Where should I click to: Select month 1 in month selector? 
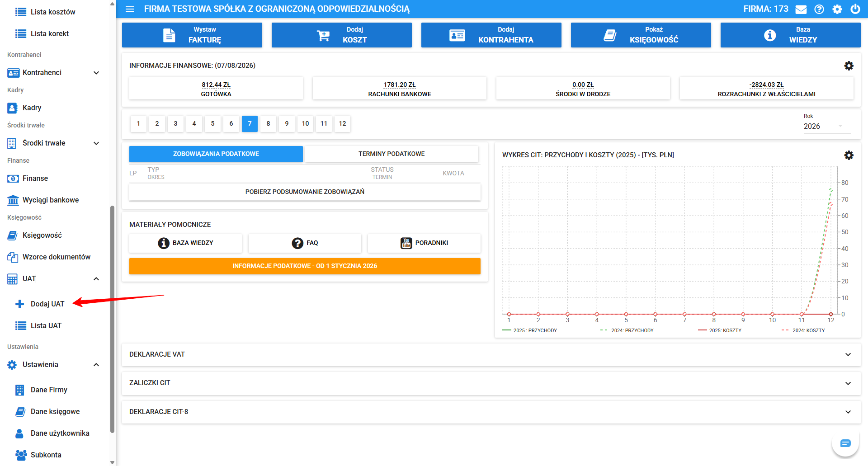click(x=138, y=124)
